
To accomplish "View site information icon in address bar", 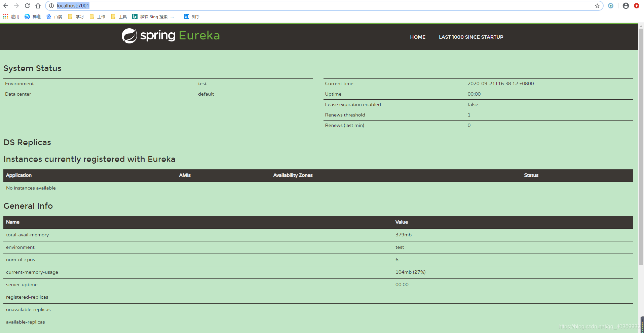I will (x=51, y=6).
